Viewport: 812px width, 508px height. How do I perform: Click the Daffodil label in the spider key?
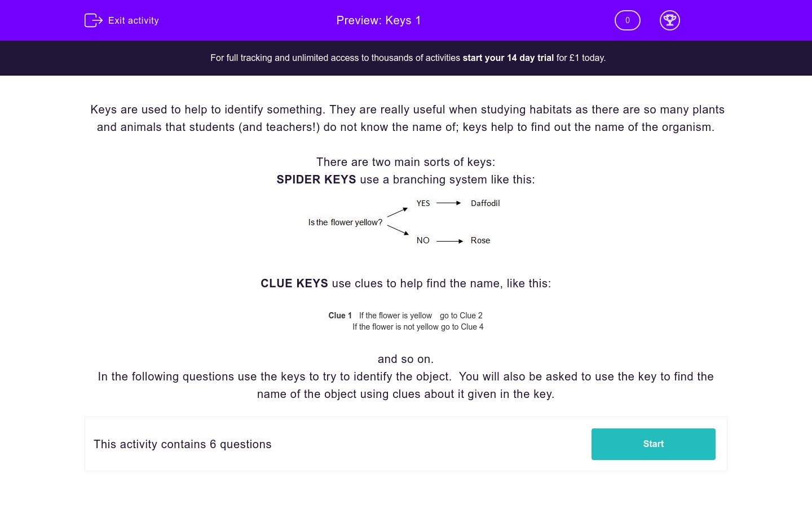coord(485,203)
